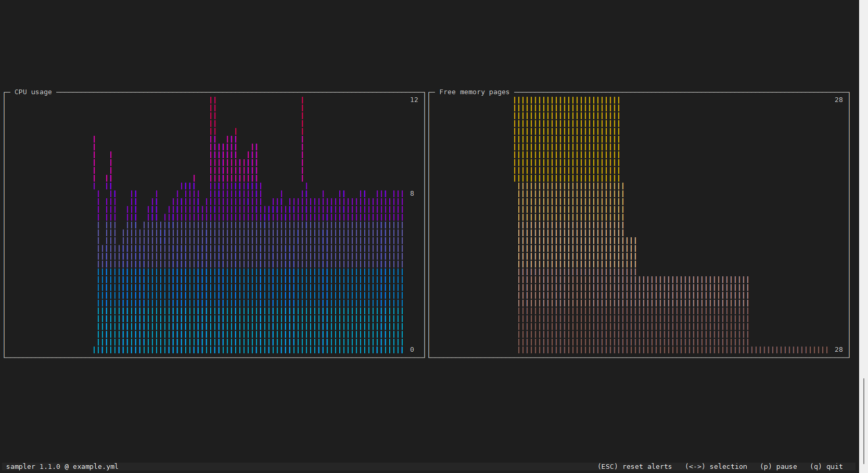Image resolution: width=868 pixels, height=473 pixels.
Task: Click the (ESC) reset alerts hint
Action: (635, 467)
